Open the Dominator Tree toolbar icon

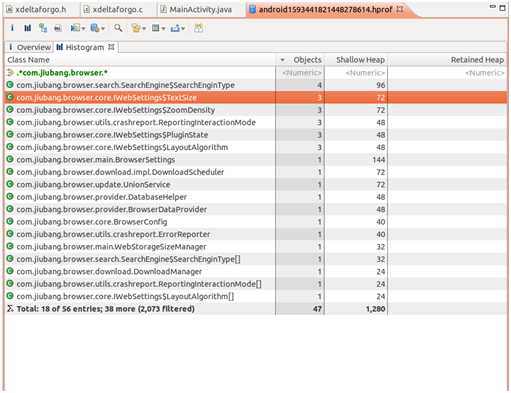click(x=43, y=28)
